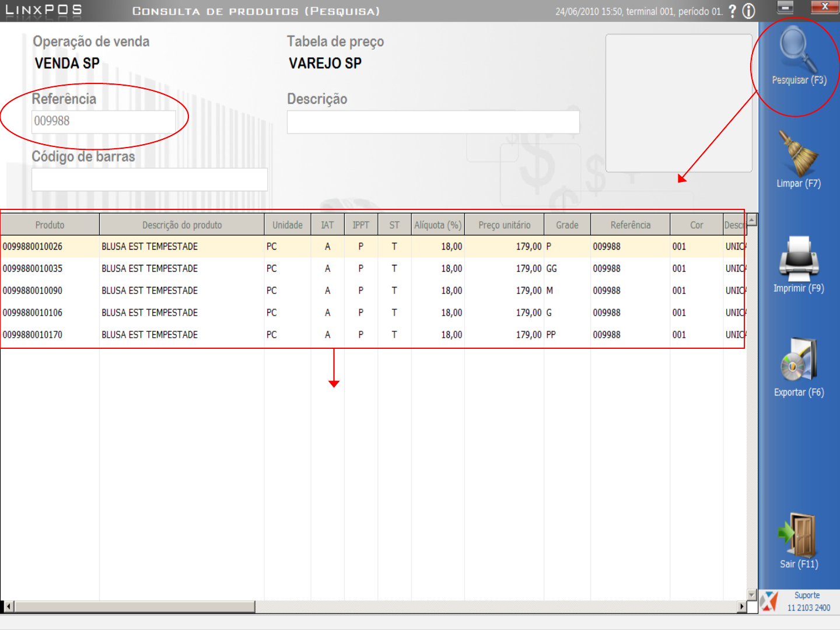Select product row 0099880010090

pos(373,290)
